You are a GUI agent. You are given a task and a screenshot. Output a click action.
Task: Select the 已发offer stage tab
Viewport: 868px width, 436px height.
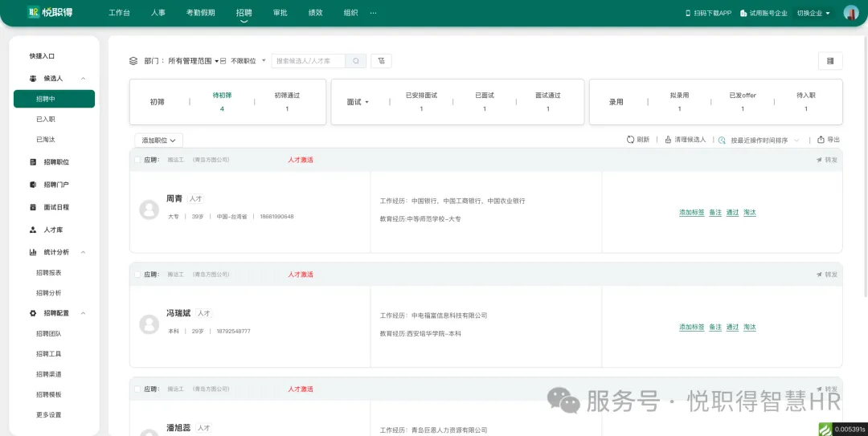[x=743, y=102]
